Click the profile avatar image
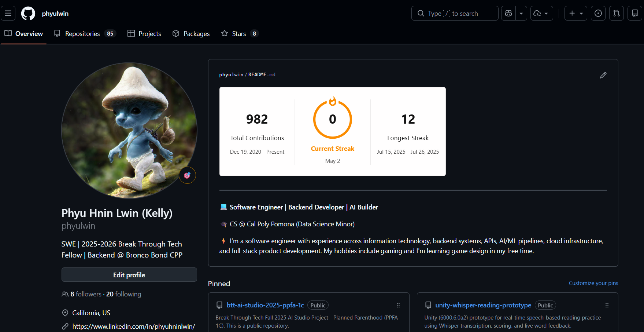 pyautogui.click(x=129, y=130)
